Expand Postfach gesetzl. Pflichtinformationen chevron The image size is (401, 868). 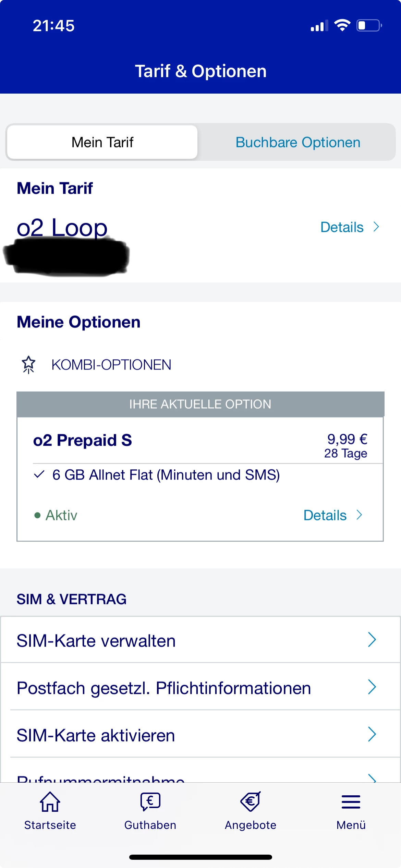[372, 687]
